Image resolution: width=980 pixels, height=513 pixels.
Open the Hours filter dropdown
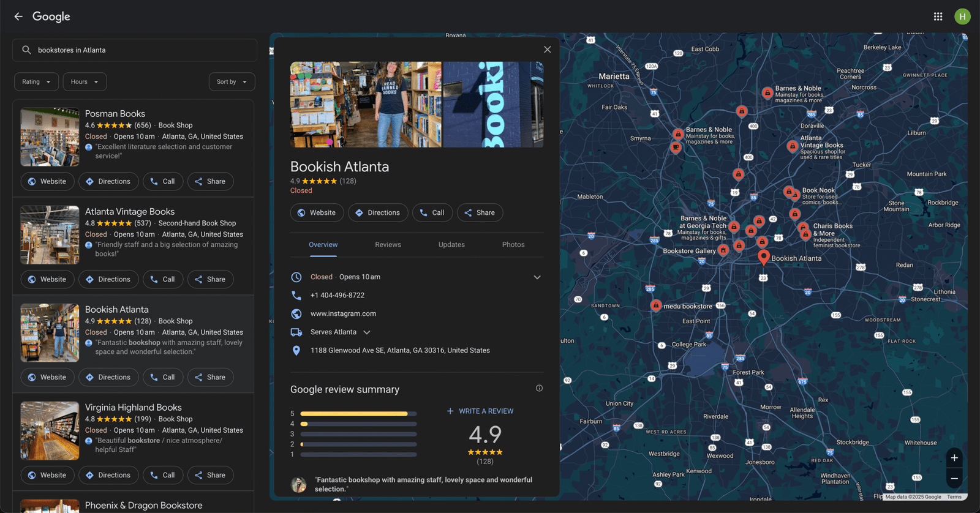[x=85, y=82]
